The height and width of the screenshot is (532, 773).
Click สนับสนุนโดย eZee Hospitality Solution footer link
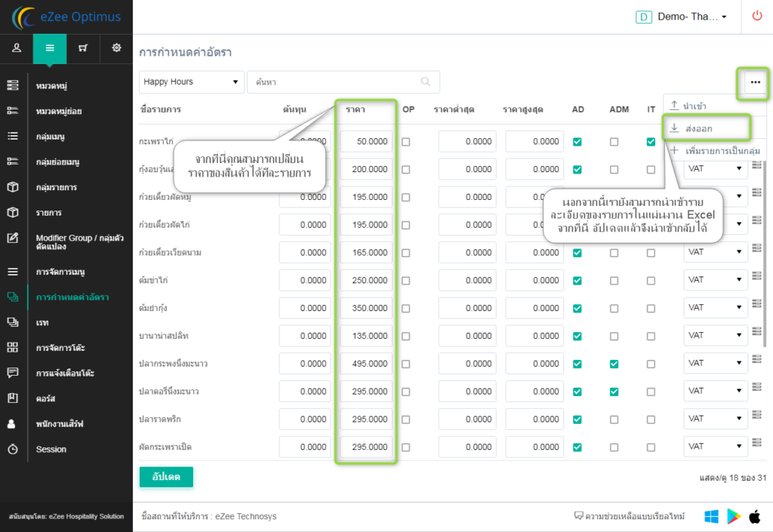pos(66,516)
